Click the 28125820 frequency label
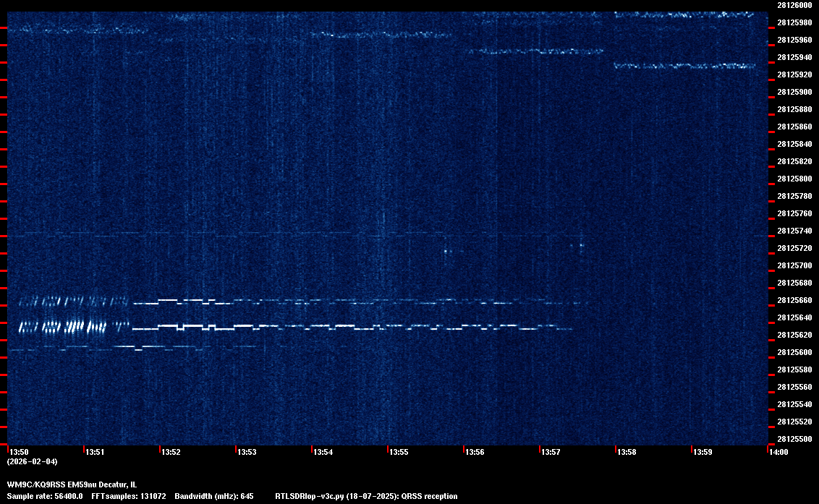The image size is (819, 504). [x=794, y=161]
